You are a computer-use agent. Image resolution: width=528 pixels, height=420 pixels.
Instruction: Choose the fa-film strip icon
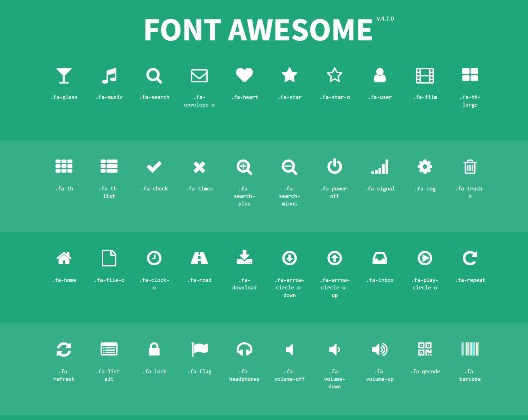[425, 76]
